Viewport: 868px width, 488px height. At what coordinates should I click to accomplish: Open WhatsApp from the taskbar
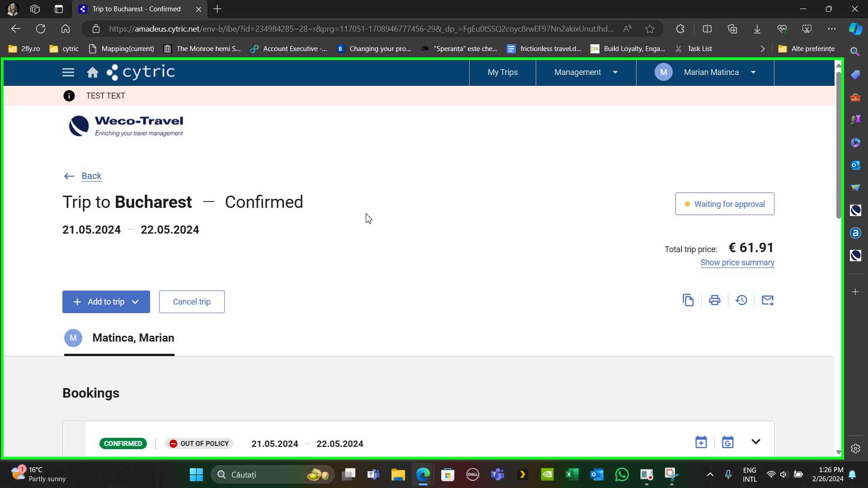[x=622, y=474]
